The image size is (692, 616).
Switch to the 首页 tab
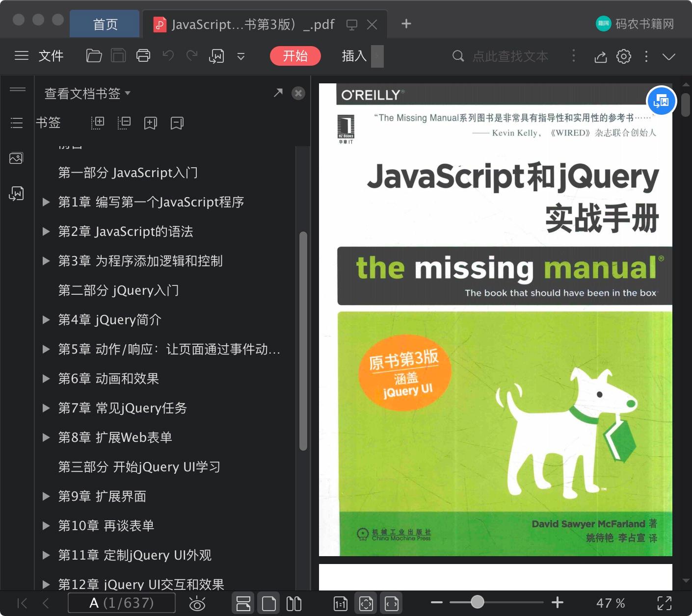tap(105, 24)
